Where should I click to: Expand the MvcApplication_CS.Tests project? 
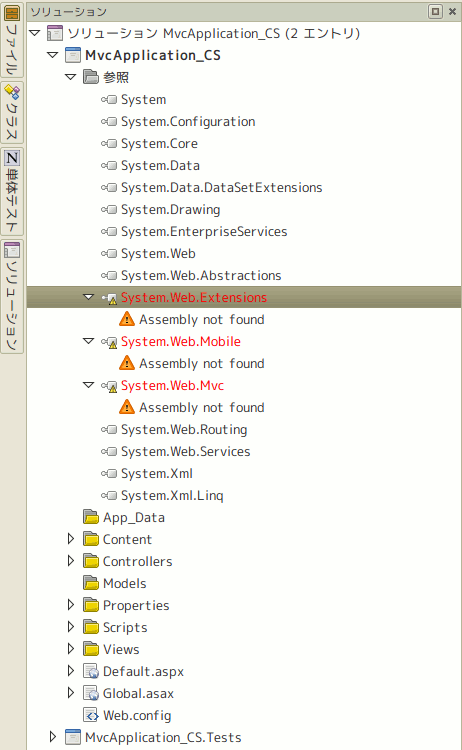[53, 737]
